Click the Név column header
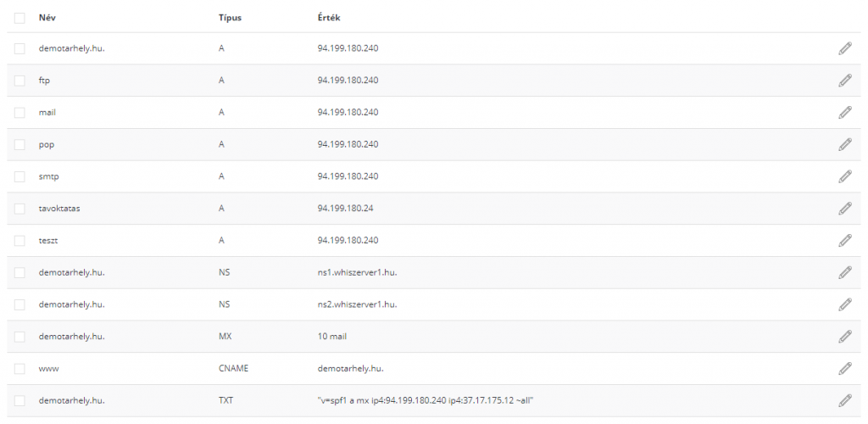868x424 pixels. click(x=47, y=17)
